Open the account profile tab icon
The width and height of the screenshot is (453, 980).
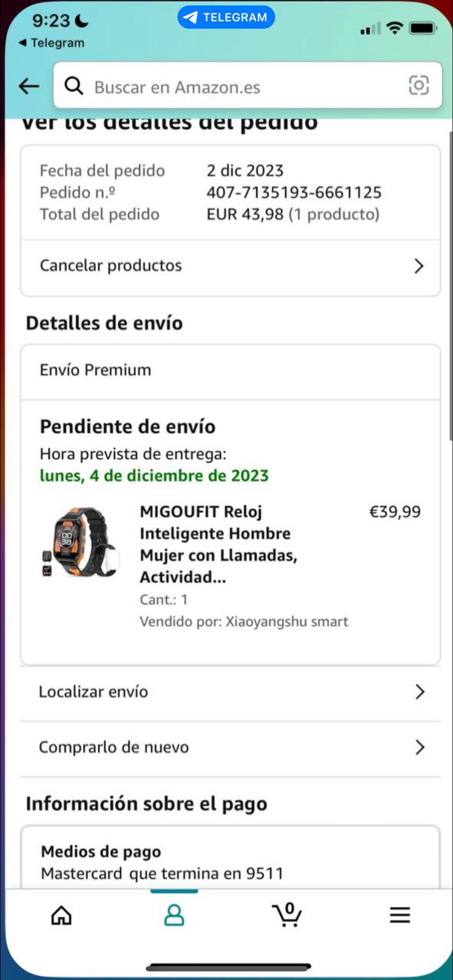click(174, 915)
